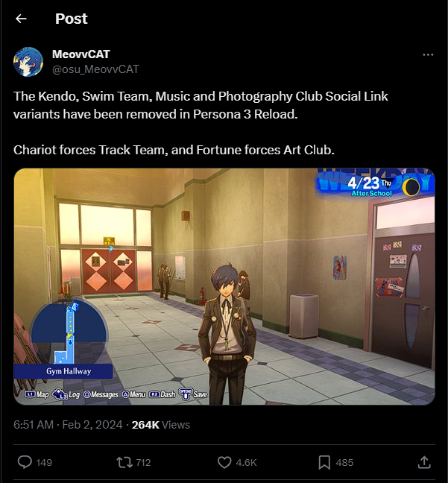Screen dimensions: 448x483
Task: Open MeovvCAT's profile avatar
Action: pos(28,62)
